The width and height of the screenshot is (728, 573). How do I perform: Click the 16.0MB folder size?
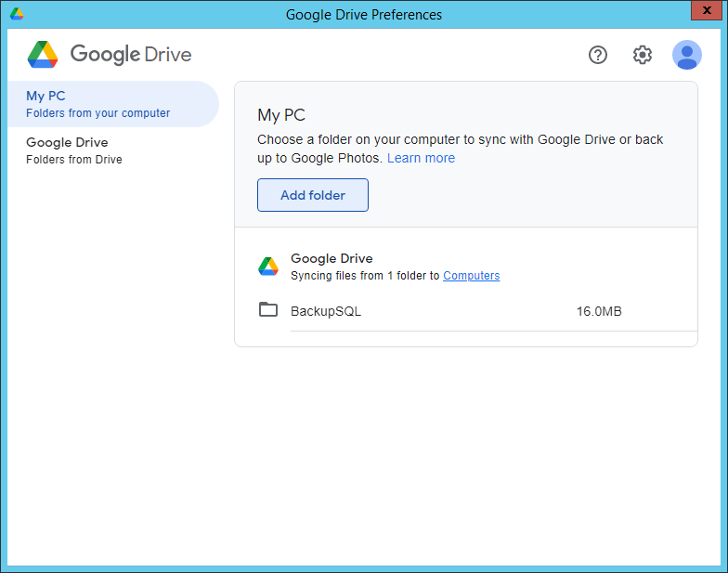coord(599,311)
